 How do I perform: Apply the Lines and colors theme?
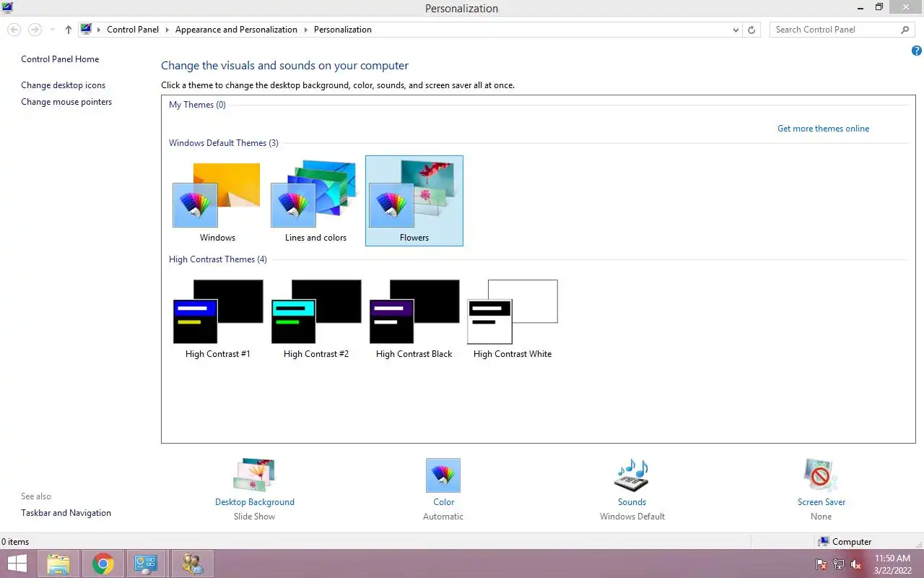click(315, 201)
